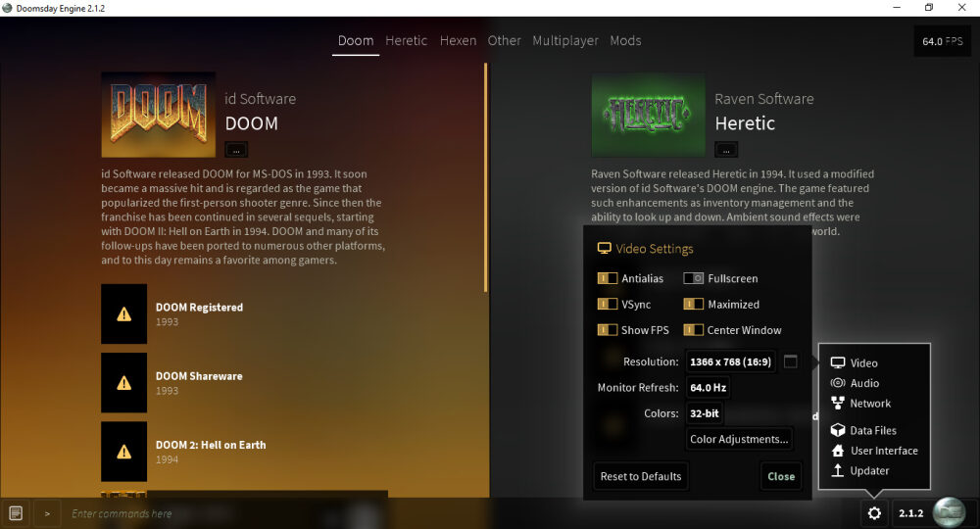Click the Heretic game title text
The width and height of the screenshot is (980, 529).
(x=745, y=123)
